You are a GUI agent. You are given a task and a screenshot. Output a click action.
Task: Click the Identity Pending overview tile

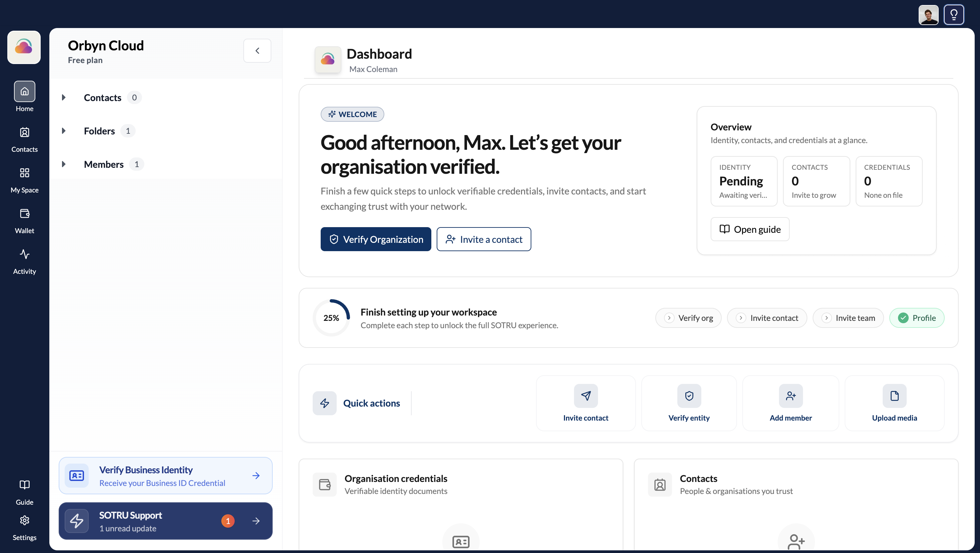(x=744, y=181)
